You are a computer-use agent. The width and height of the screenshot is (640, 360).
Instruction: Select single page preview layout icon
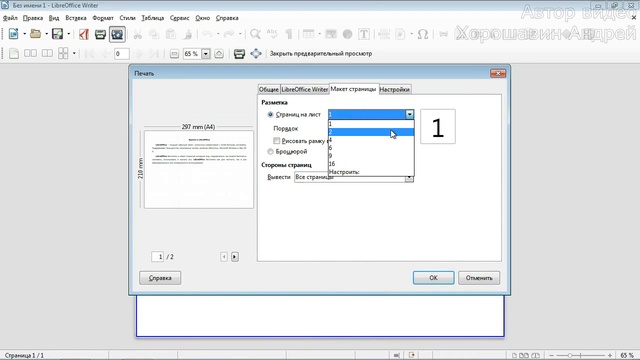coord(14,53)
